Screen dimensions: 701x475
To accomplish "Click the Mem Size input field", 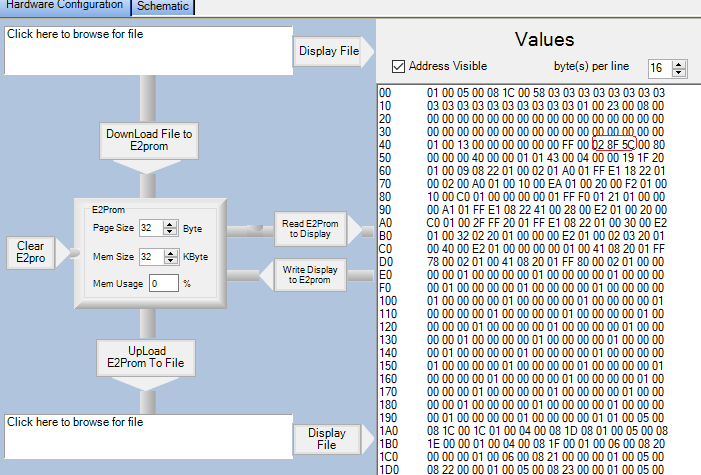I will [152, 257].
